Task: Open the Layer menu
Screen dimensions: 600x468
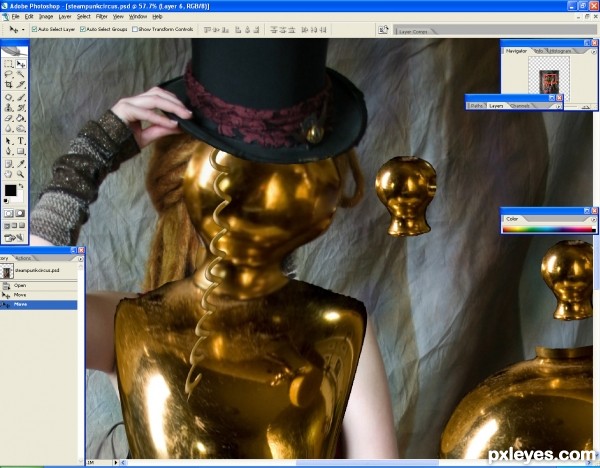Action: point(65,16)
